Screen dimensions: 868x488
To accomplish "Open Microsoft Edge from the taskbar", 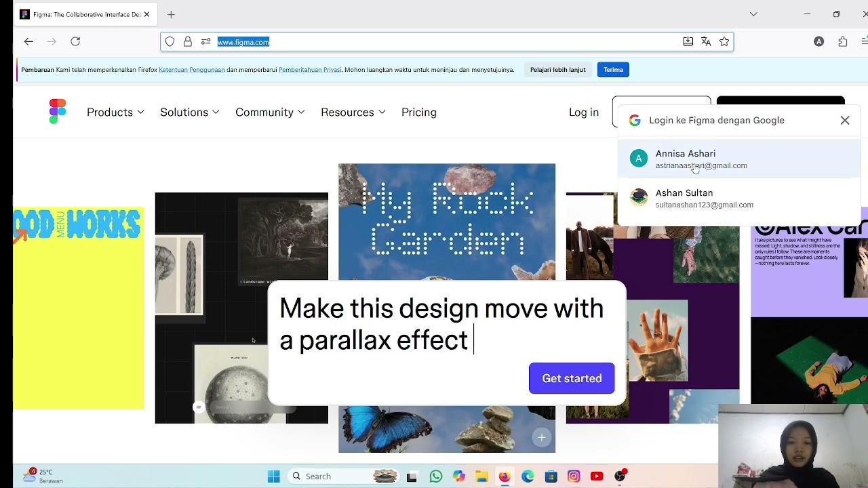I will (x=528, y=476).
